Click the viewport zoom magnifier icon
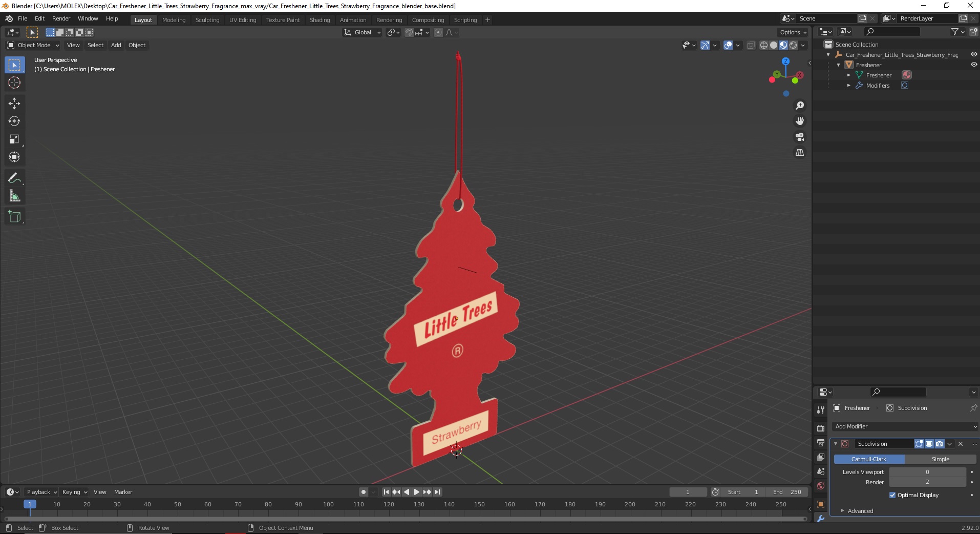Viewport: 980px width, 534px height. (800, 106)
